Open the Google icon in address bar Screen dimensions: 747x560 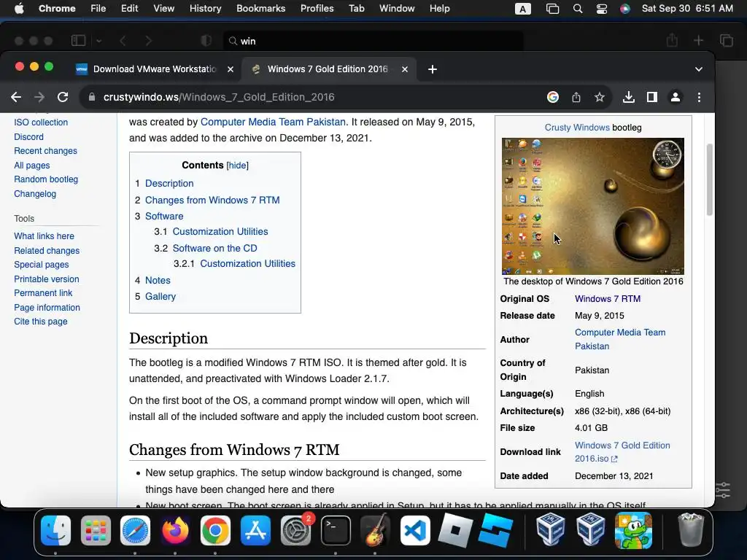553,97
